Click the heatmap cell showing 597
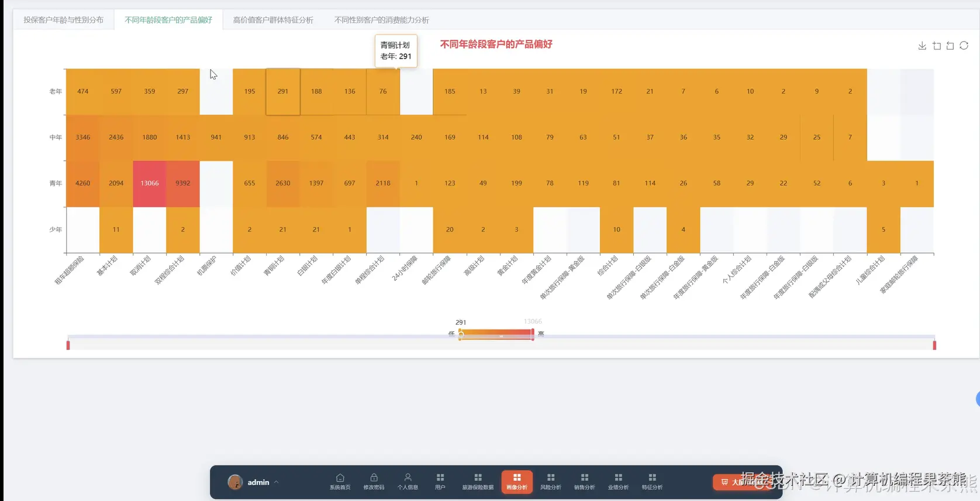 point(116,92)
